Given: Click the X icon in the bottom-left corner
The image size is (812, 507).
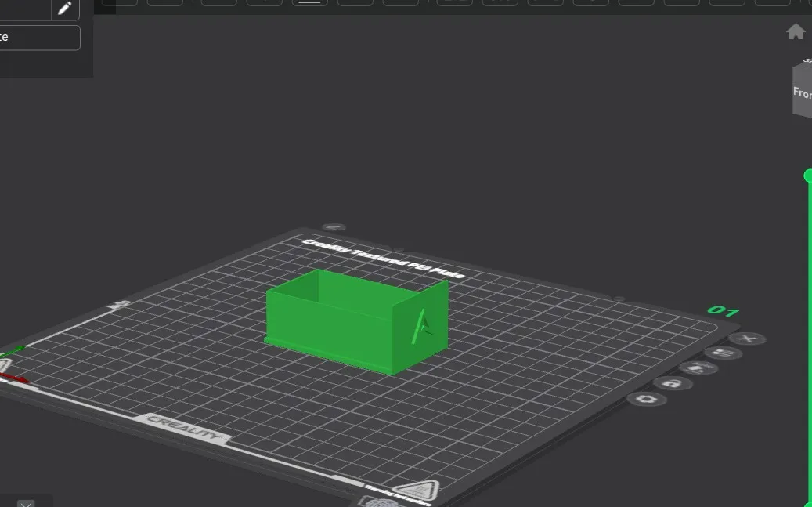Looking at the screenshot, I should click(26, 502).
